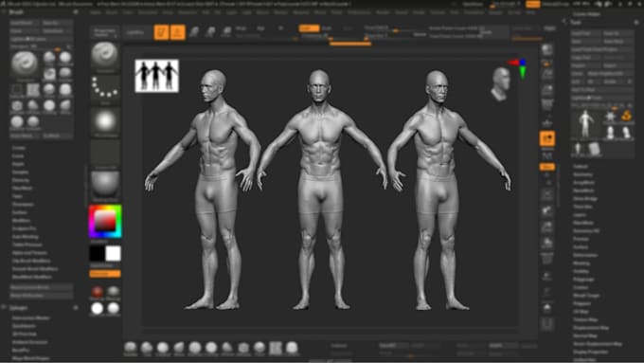
Task: Select the Move transform tool in the top shelf
Action: (x=194, y=32)
